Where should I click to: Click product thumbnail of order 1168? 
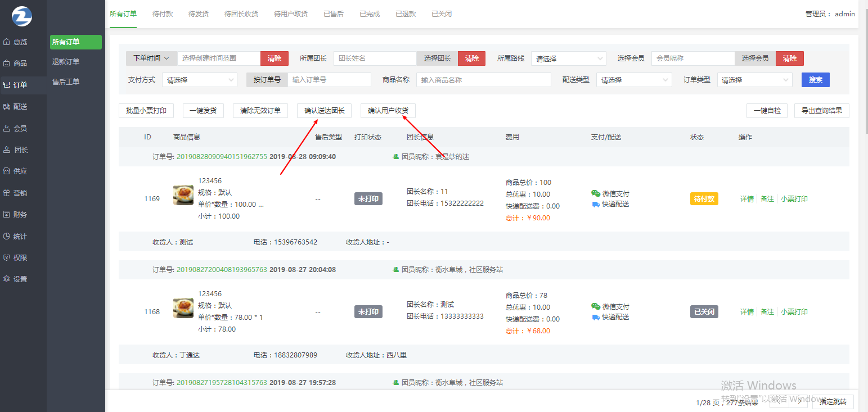click(x=183, y=308)
